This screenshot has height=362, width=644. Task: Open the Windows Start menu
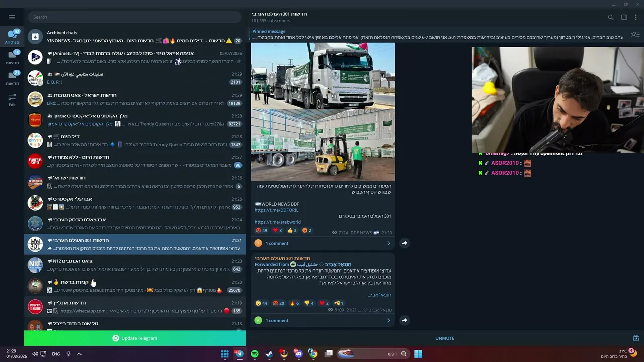[x=418, y=354]
